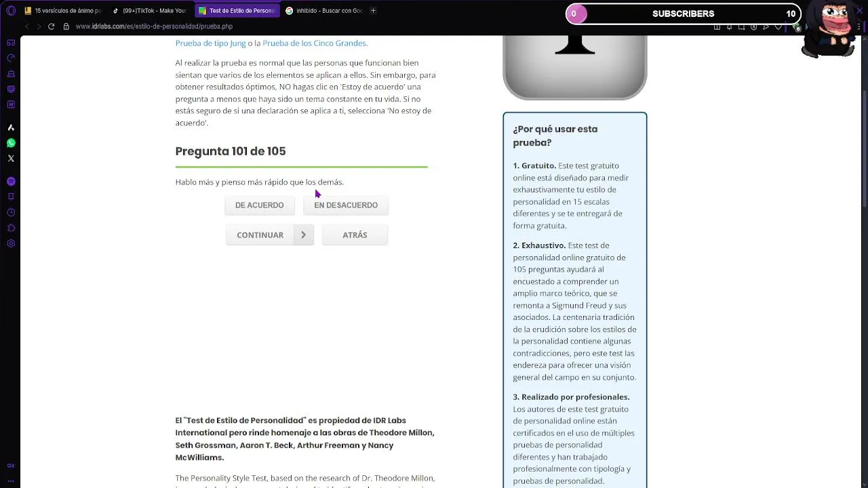
Task: Open Pinboards from sidebar
Action: click(x=11, y=197)
